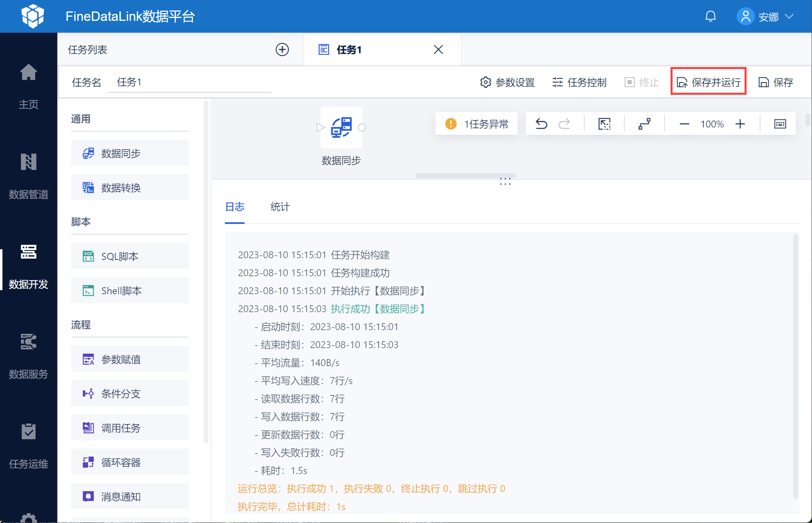Click the auto-layout connector icon
This screenshot has height=523, width=812.
pyautogui.click(x=644, y=124)
